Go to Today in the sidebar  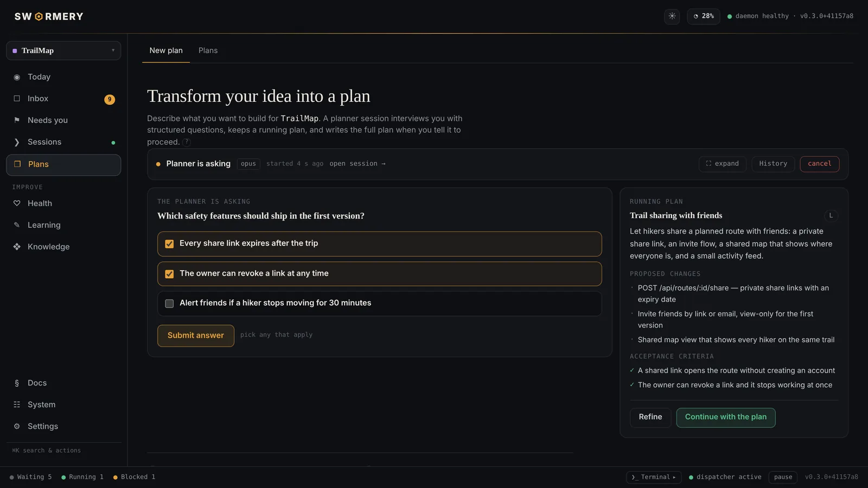(63, 77)
